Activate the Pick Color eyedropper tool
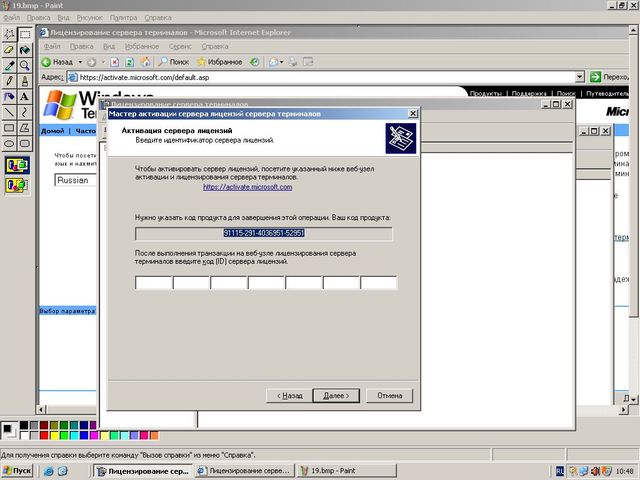Viewport: 640px width, 480px height. pos(9,65)
